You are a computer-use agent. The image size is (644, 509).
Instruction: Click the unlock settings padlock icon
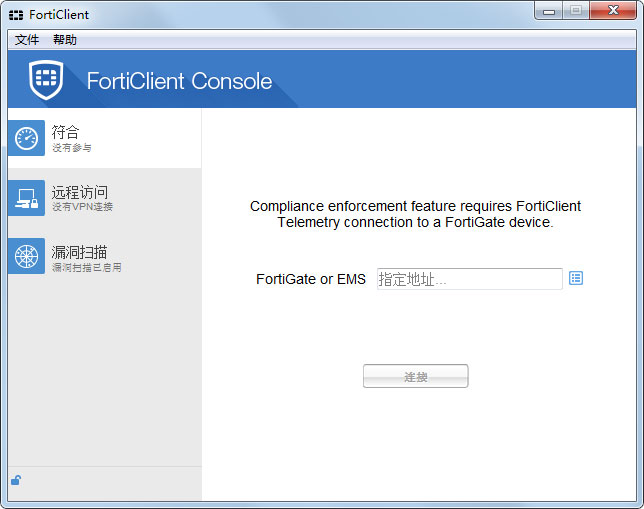point(16,480)
